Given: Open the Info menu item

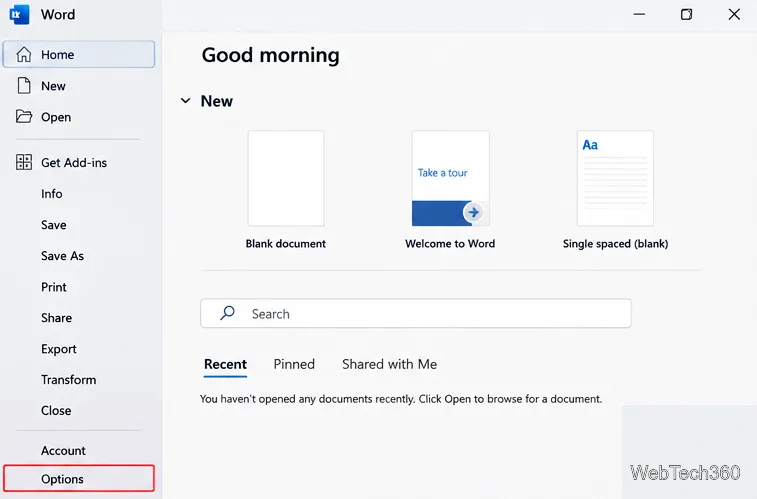Looking at the screenshot, I should tap(52, 194).
